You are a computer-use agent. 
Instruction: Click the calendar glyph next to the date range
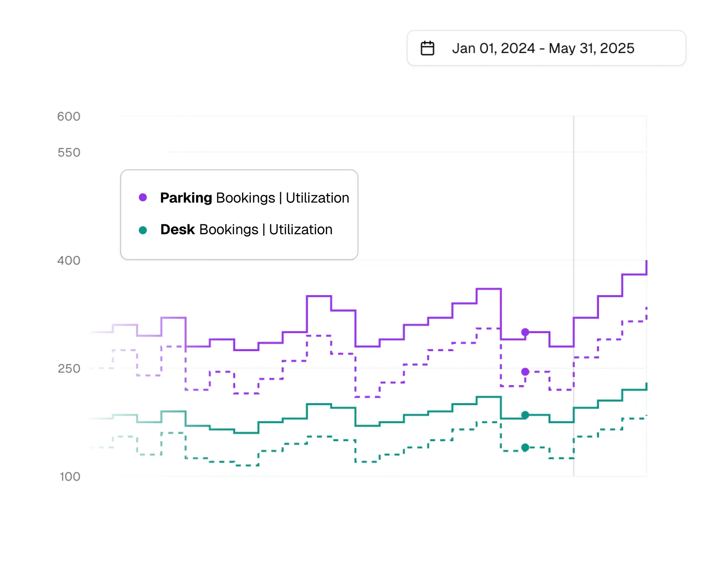tap(428, 48)
